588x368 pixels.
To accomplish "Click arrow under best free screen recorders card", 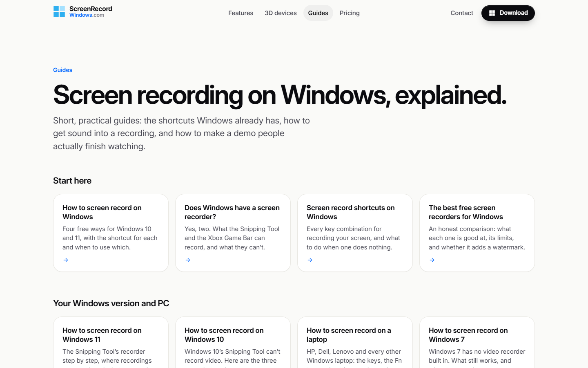I will click(432, 260).
